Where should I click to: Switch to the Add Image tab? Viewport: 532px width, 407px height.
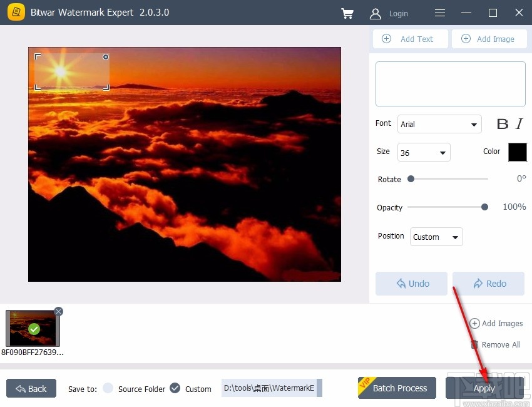click(x=489, y=38)
